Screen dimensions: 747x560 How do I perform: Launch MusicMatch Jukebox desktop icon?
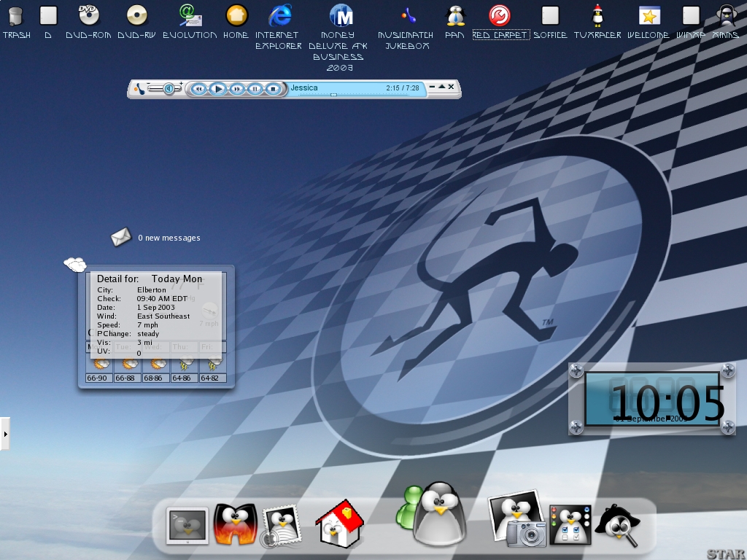click(407, 15)
